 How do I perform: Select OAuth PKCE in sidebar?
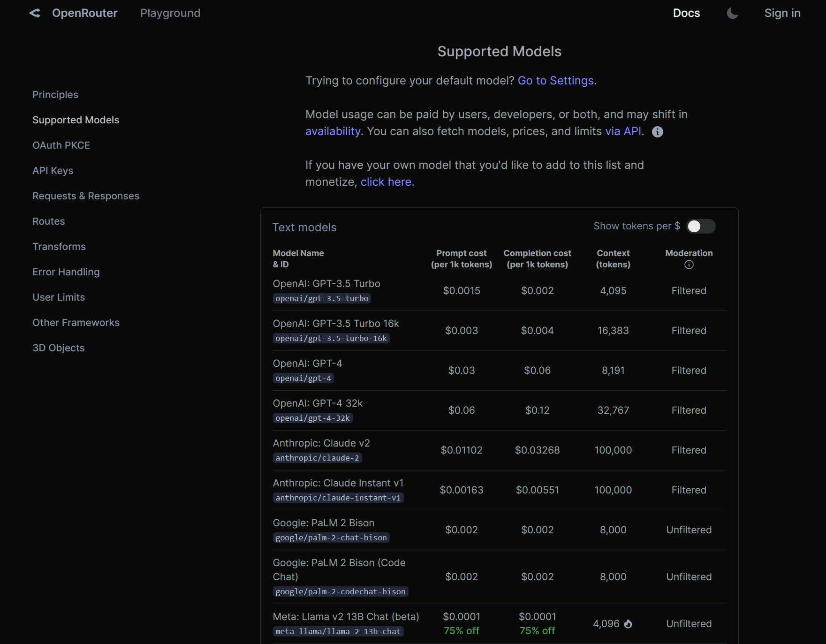click(x=61, y=145)
